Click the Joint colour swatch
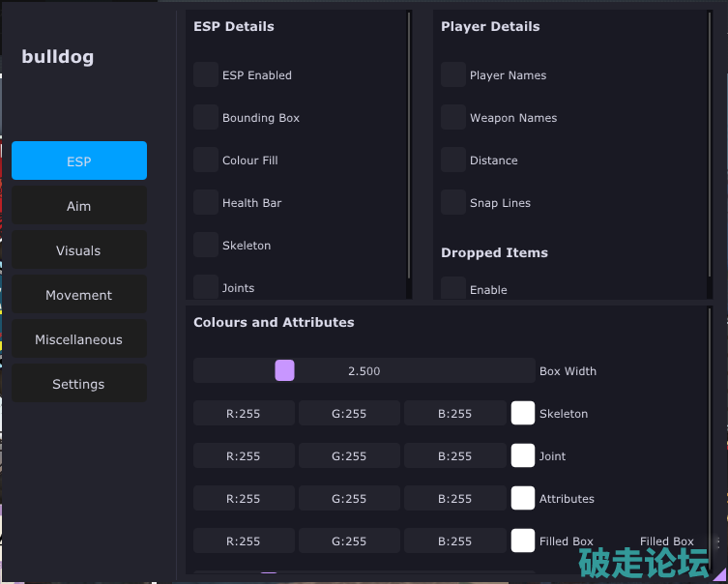 [x=523, y=456]
